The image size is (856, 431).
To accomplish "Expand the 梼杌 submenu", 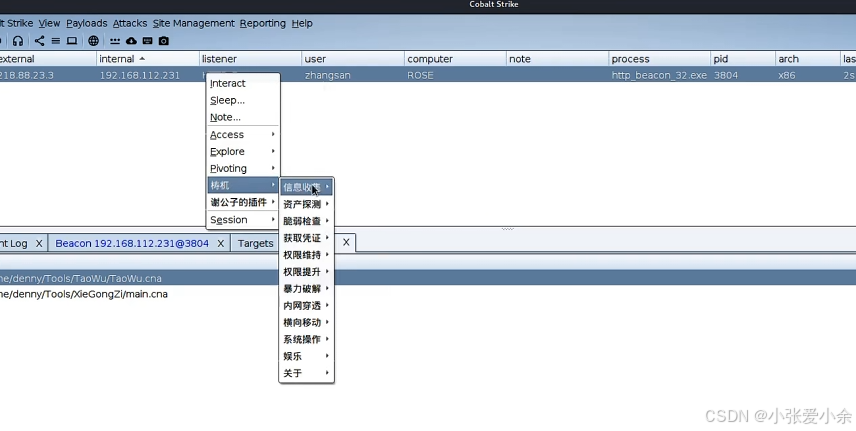I will (x=243, y=185).
